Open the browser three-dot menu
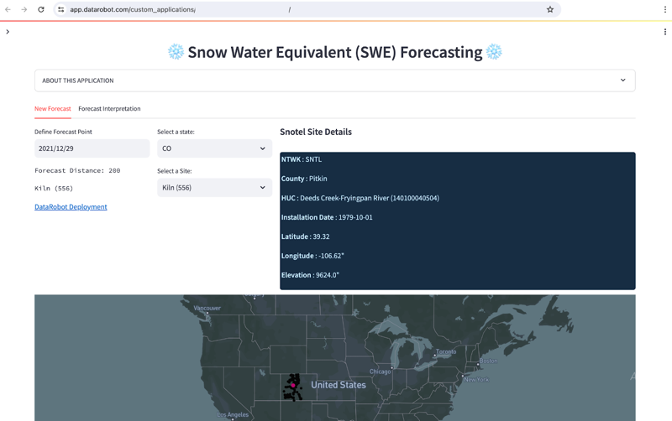 pyautogui.click(x=665, y=9)
